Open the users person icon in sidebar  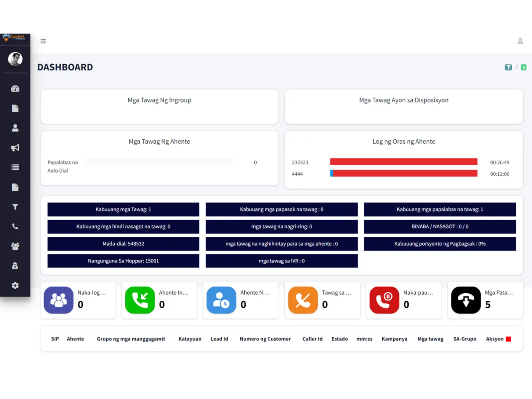(15, 128)
